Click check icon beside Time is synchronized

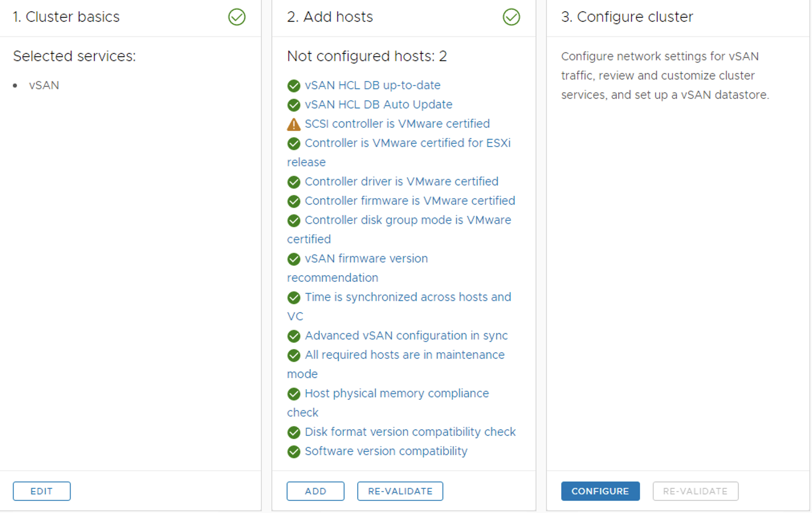pyautogui.click(x=294, y=297)
